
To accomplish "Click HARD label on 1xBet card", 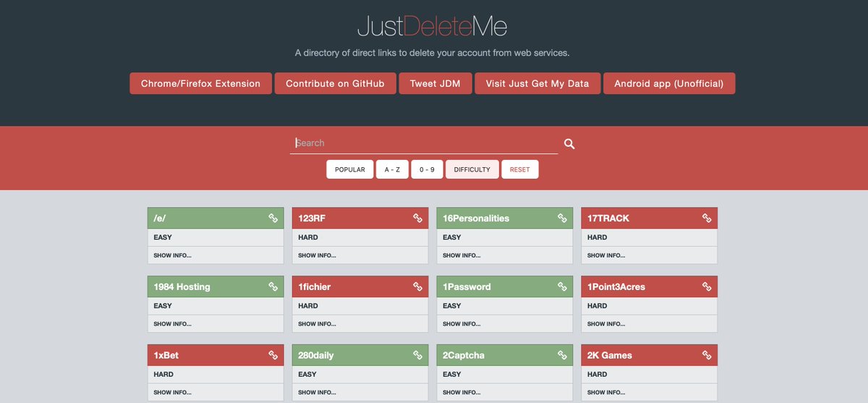I will pos(163,375).
